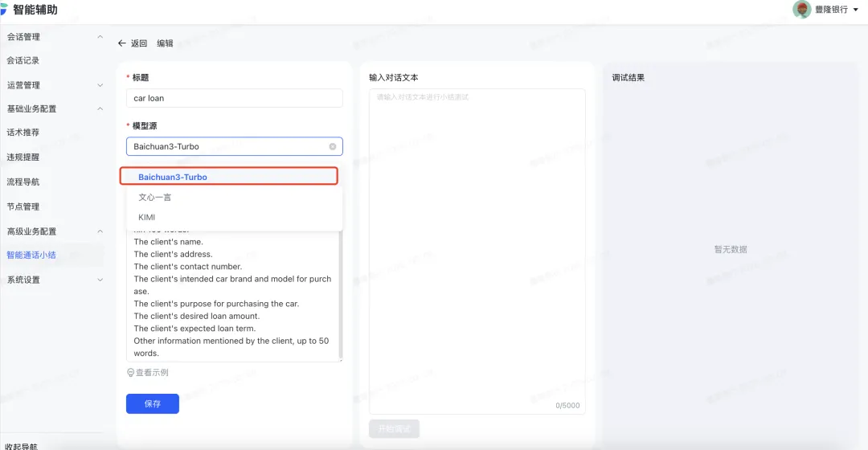Clear the model source field with the X icon
This screenshot has width=868, height=450.
pos(333,147)
